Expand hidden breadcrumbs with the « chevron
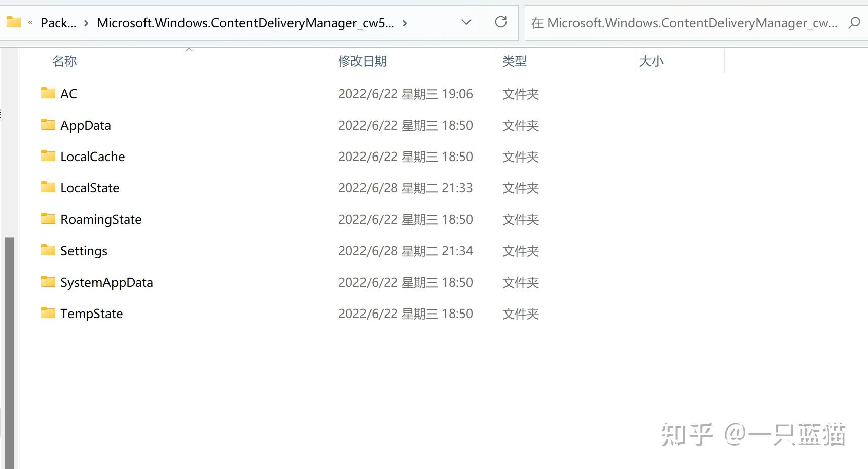This screenshot has height=469, width=868. click(x=30, y=23)
